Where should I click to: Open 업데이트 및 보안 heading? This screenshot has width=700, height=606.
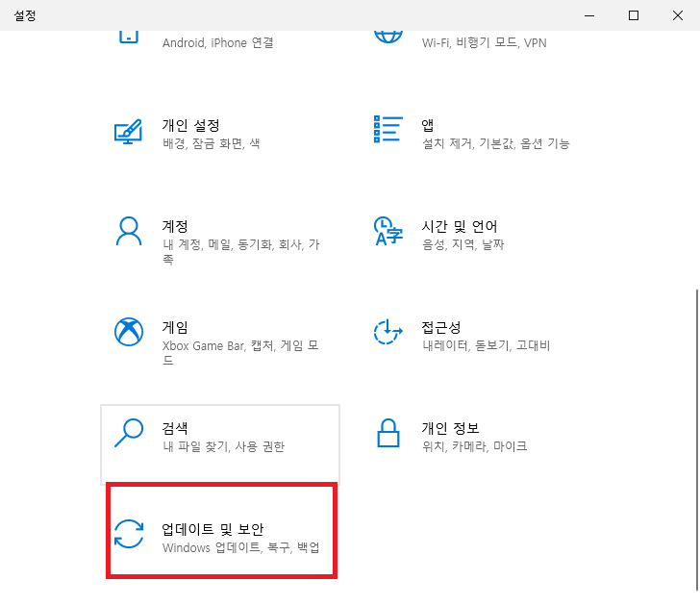[212, 529]
